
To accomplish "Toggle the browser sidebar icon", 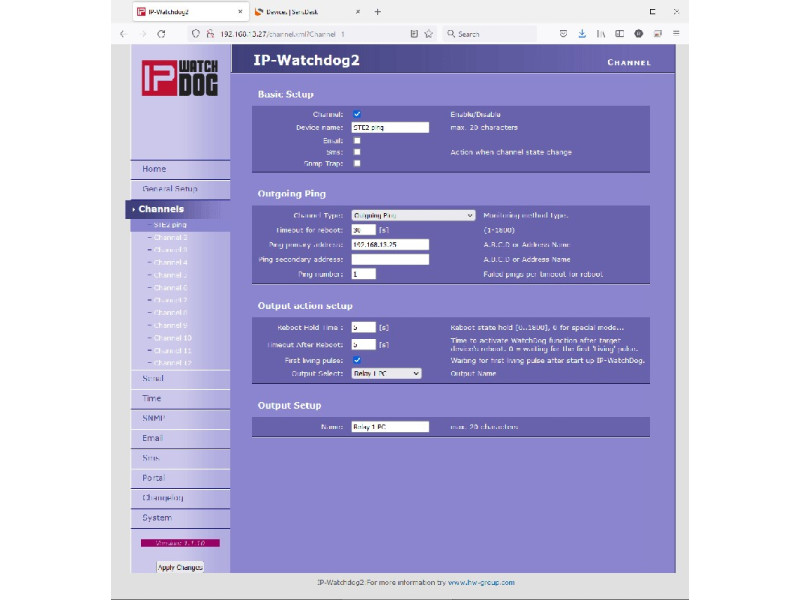I will pos(619,34).
